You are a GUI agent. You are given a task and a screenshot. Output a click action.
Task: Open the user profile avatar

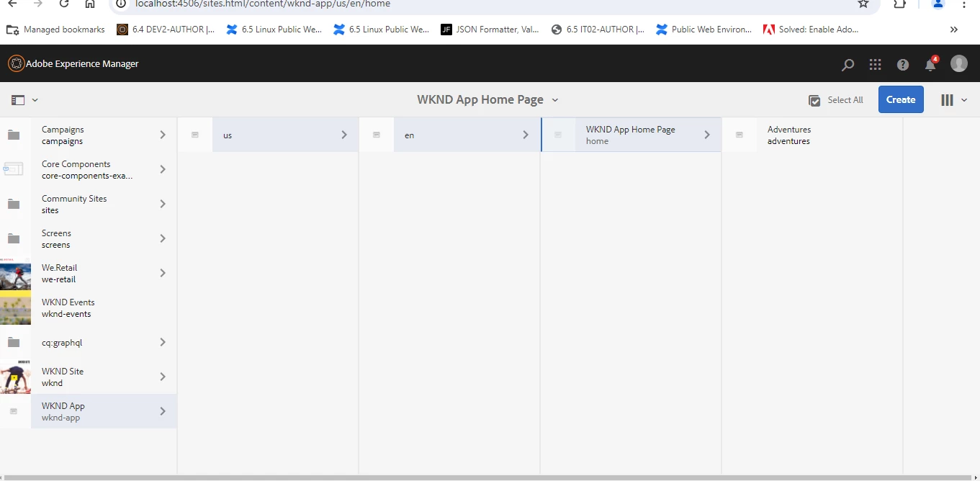(958, 63)
